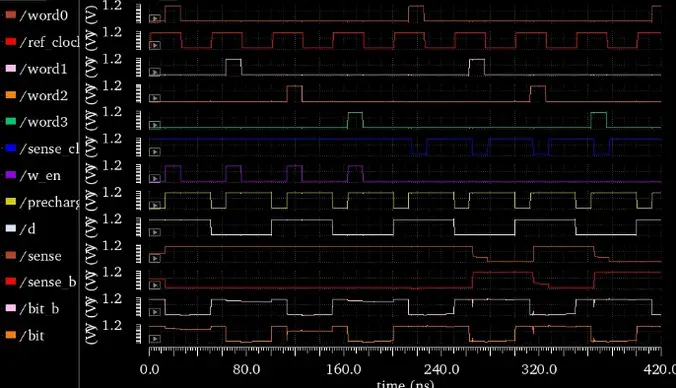Viewport: 676px width, 388px height.
Task: Select the /ref_clock signal name
Action: pyautogui.click(x=50, y=42)
